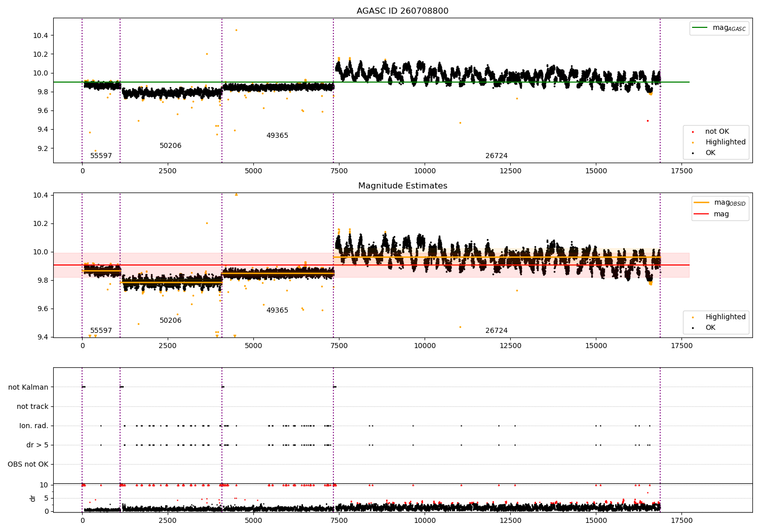
Task: Click the mag OBSID legend label
Action: click(x=730, y=203)
